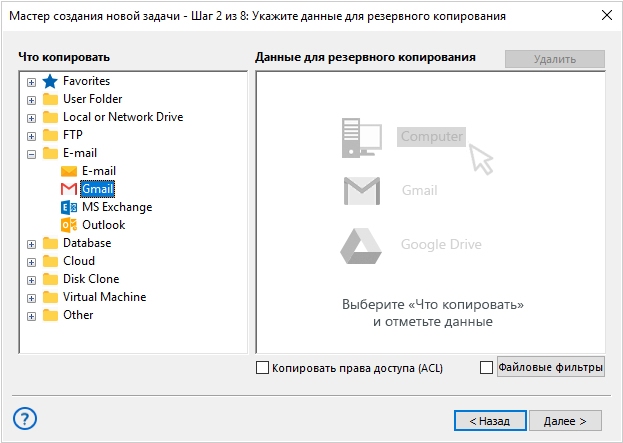Image resolution: width=623 pixels, height=443 pixels.
Task: Expand the Favorites tree node
Action: pos(31,82)
